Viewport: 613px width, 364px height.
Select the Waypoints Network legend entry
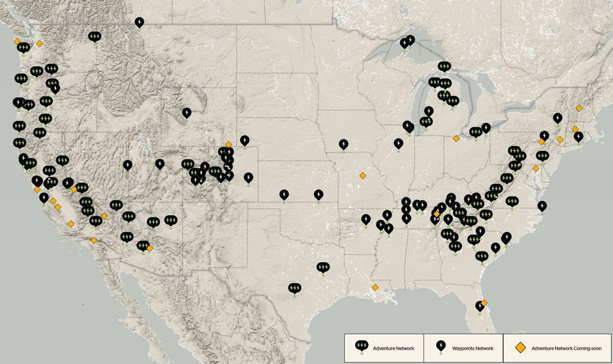click(463, 348)
